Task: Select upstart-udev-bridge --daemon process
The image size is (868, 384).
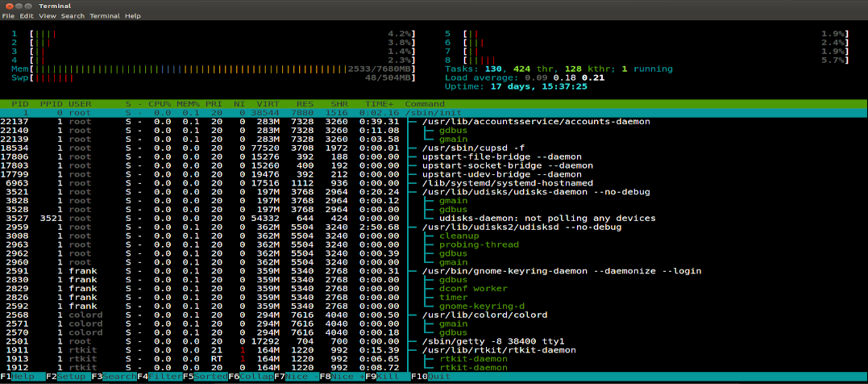Action: [434, 174]
